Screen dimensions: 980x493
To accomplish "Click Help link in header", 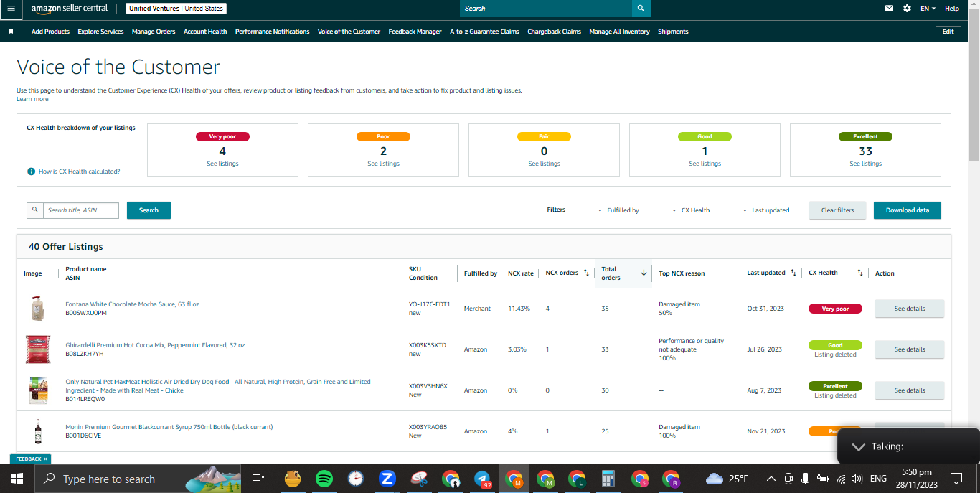I will click(x=952, y=9).
